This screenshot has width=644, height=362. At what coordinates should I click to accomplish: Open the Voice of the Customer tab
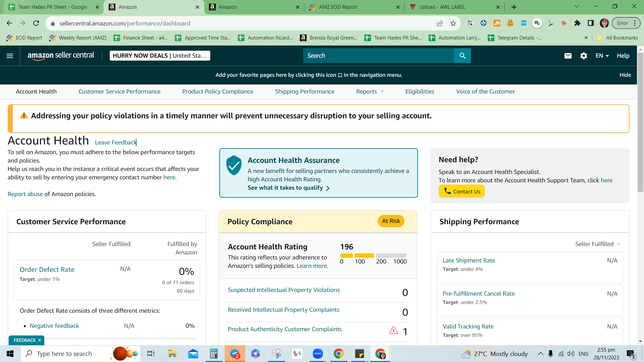tap(485, 92)
